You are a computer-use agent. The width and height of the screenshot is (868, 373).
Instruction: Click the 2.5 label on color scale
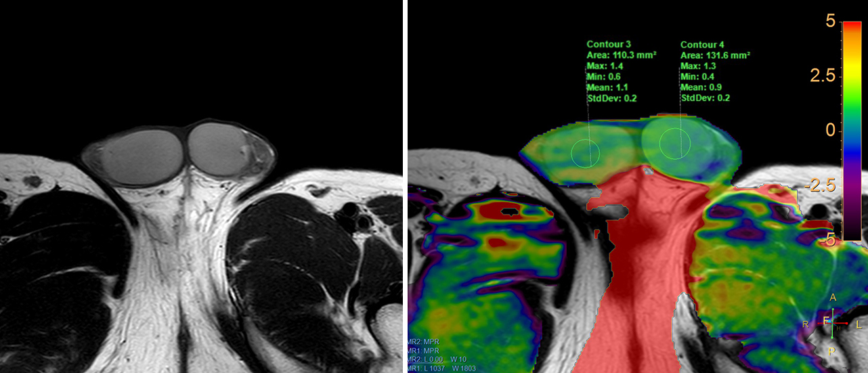823,76
